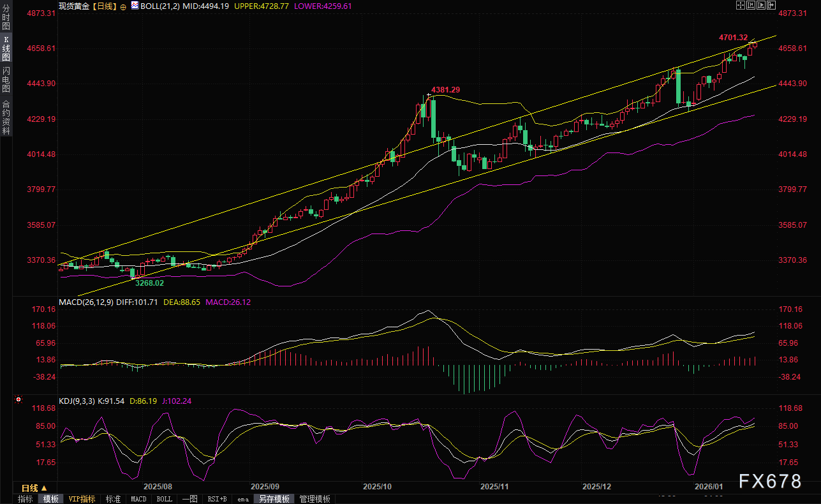
Task: Select the K线图 sidebar tab
Action: [6, 48]
